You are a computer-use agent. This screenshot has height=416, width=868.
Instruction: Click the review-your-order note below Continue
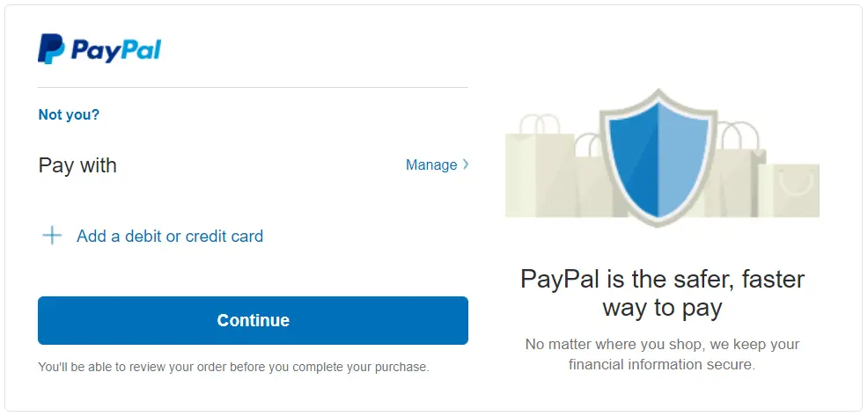tap(233, 367)
